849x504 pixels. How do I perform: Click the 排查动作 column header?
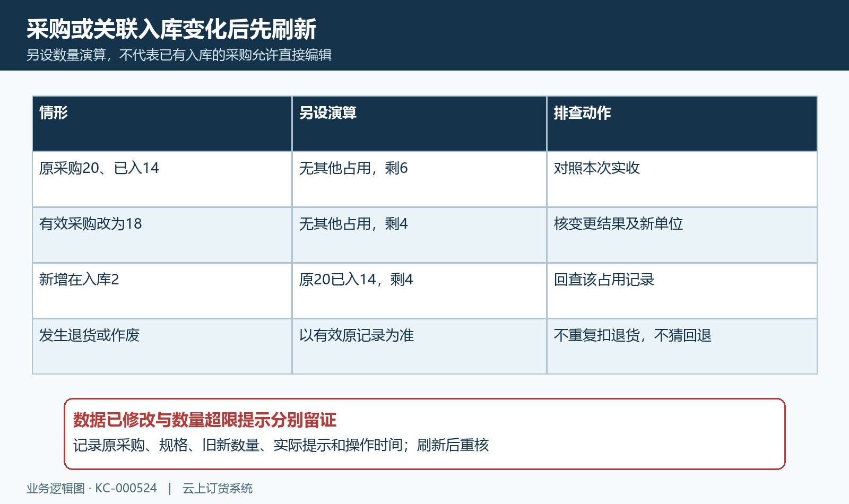pos(682,124)
